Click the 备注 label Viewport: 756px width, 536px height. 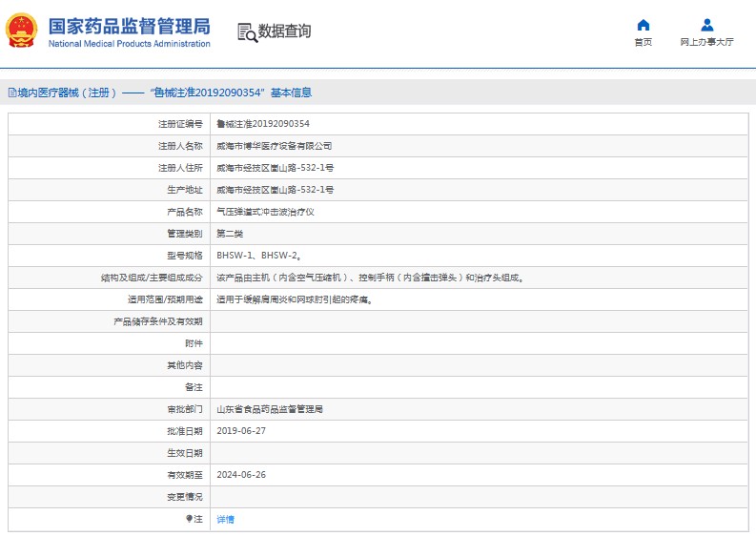point(194,387)
